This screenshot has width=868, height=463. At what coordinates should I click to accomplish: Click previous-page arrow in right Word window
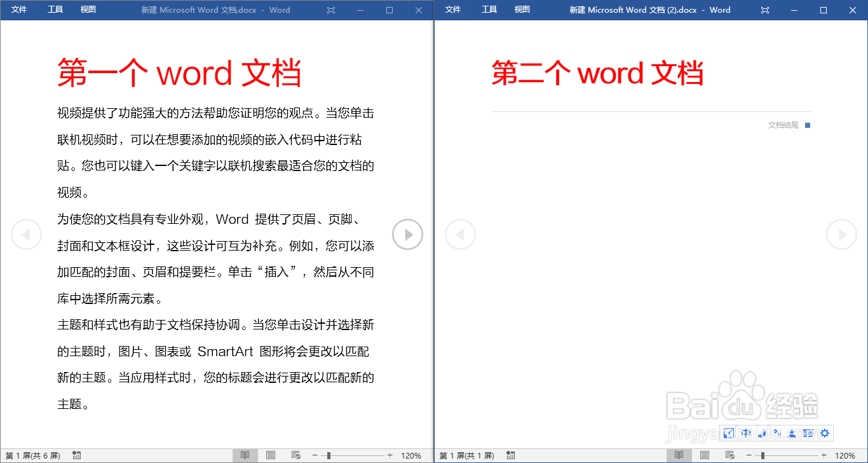point(460,235)
